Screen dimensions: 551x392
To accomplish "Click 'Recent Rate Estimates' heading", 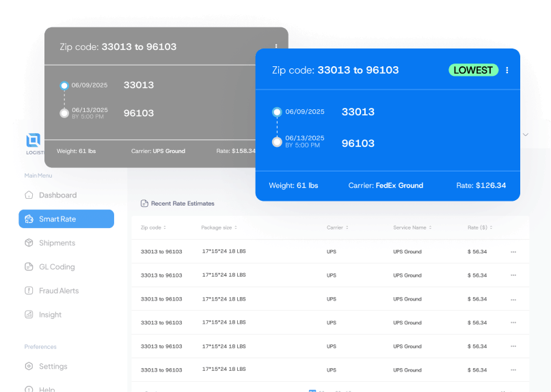I will pyautogui.click(x=183, y=204).
